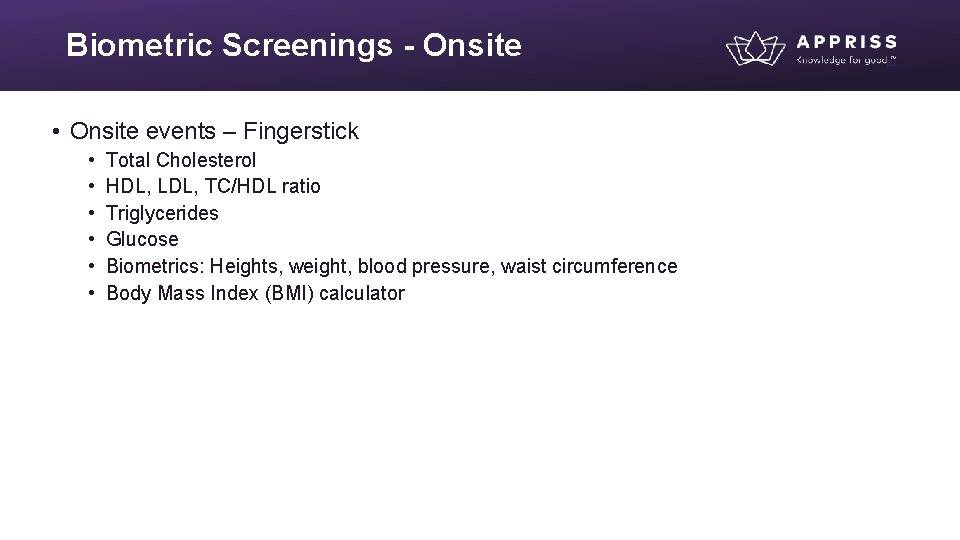Screen dimensions: 960x540
Task: Click the 'Onsite events – Fingerstick' heading
Action: (x=214, y=131)
